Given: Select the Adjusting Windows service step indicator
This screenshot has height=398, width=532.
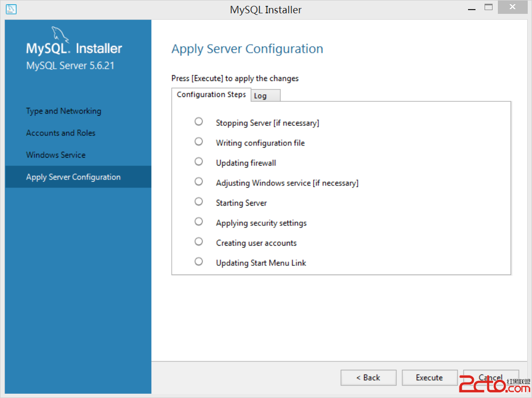Looking at the screenshot, I should [198, 181].
